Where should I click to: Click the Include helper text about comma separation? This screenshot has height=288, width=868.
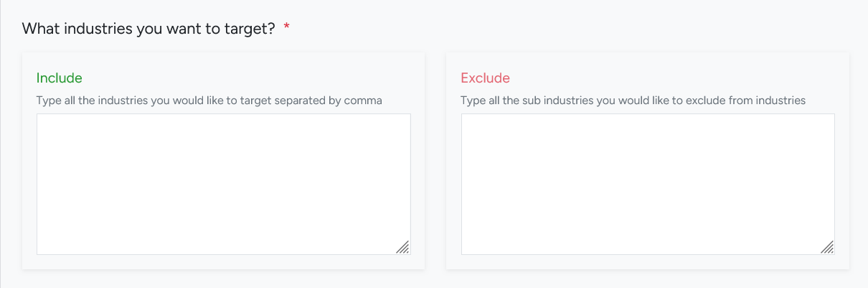[x=209, y=101]
